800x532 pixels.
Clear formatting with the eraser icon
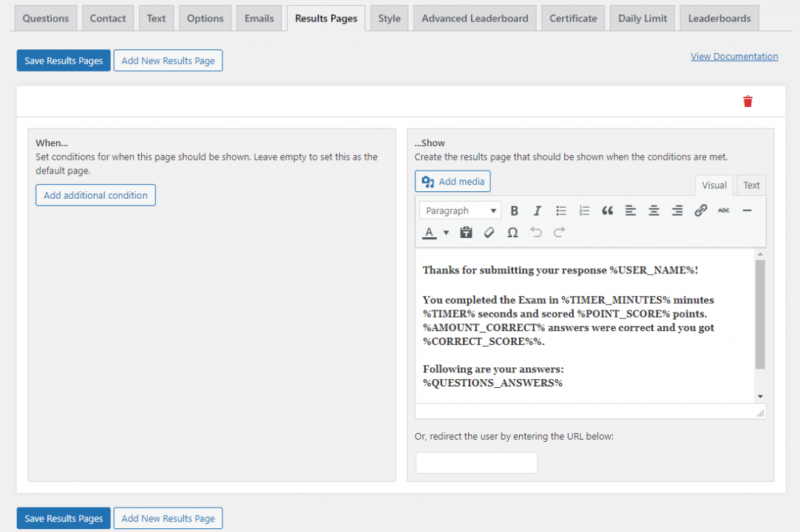[x=489, y=232]
